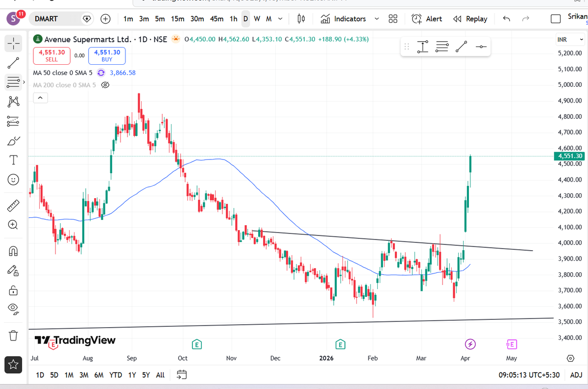Grab the floating toolbar drag handle
This screenshot has width=588, height=389.
pos(406,47)
